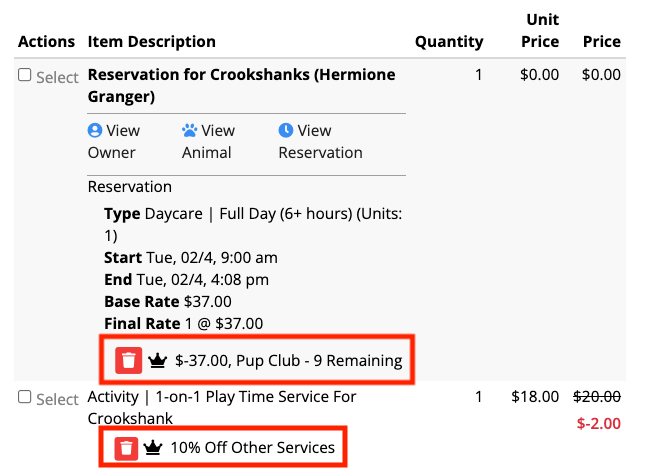Open the View Owner link
Image resolution: width=661 pixels, height=469 pixels.
coord(114,142)
